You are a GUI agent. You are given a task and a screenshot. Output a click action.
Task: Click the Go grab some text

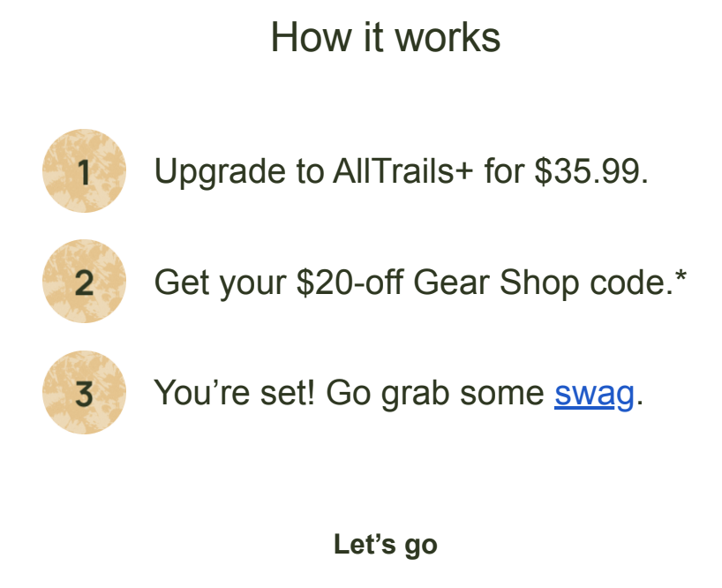point(435,394)
